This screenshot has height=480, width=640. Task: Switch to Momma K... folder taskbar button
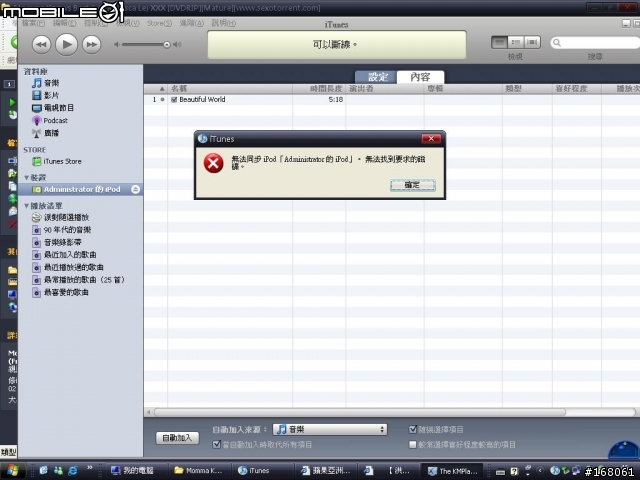(x=199, y=471)
